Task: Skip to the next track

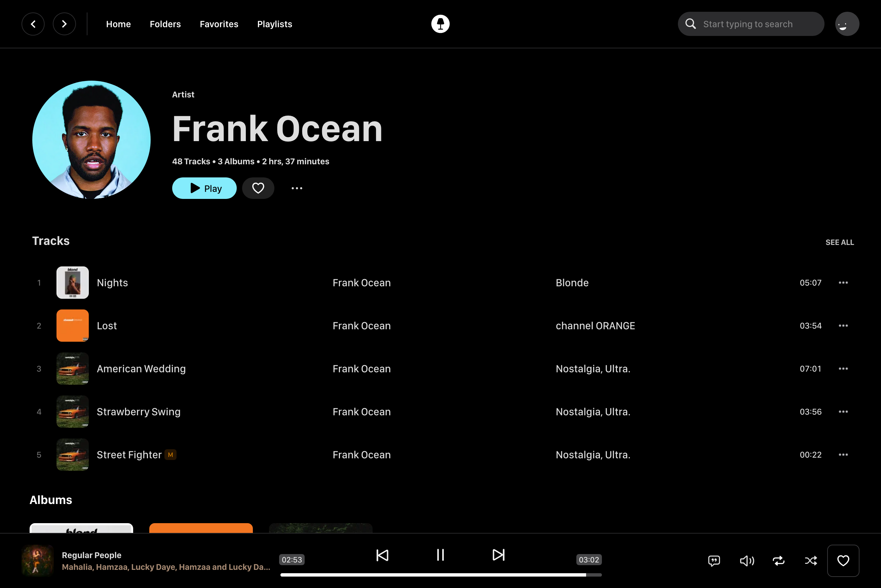Action: [x=498, y=555]
